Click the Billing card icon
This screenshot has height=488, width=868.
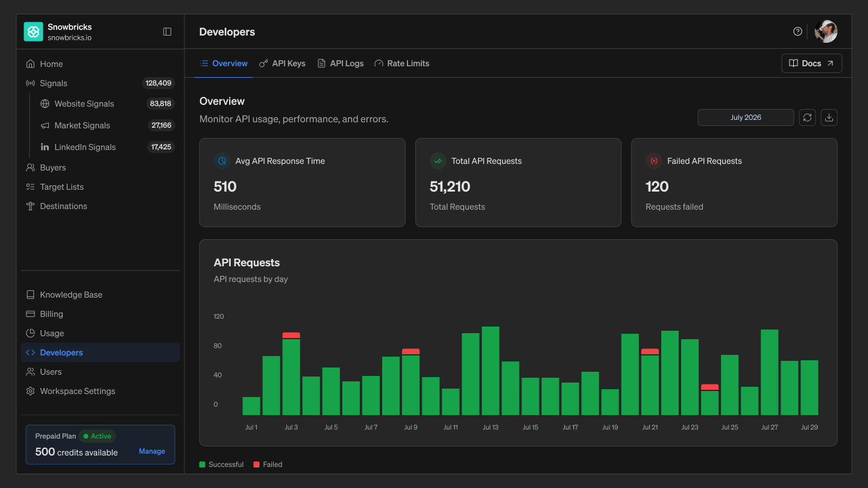point(31,314)
